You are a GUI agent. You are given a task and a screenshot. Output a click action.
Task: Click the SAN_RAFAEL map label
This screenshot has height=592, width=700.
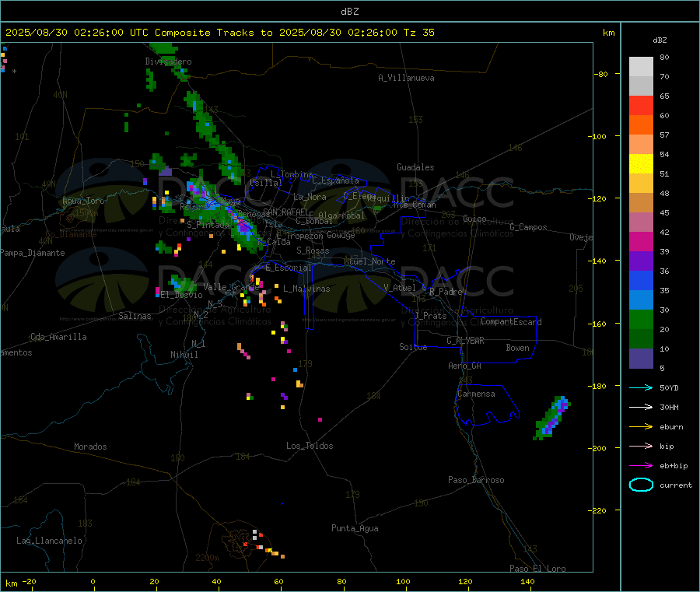[285, 212]
